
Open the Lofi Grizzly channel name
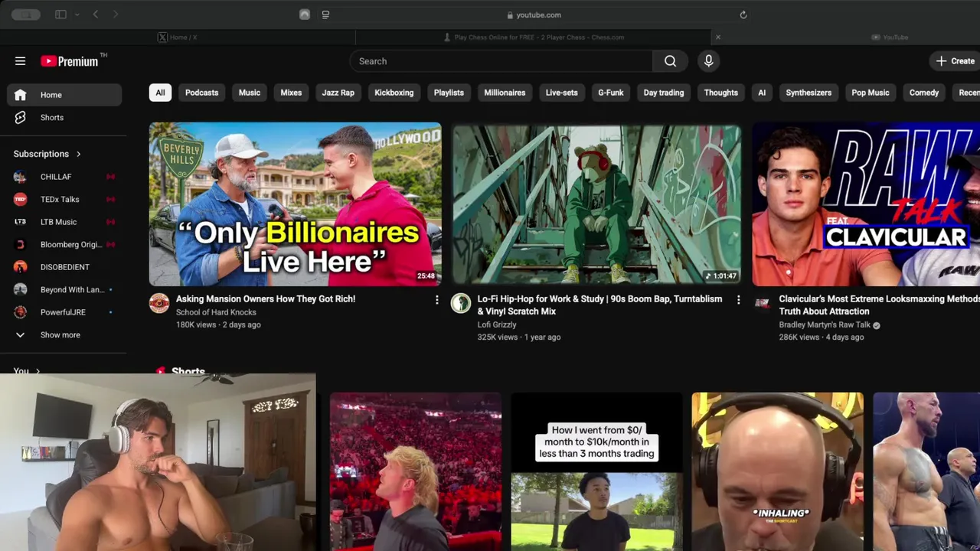(x=497, y=324)
